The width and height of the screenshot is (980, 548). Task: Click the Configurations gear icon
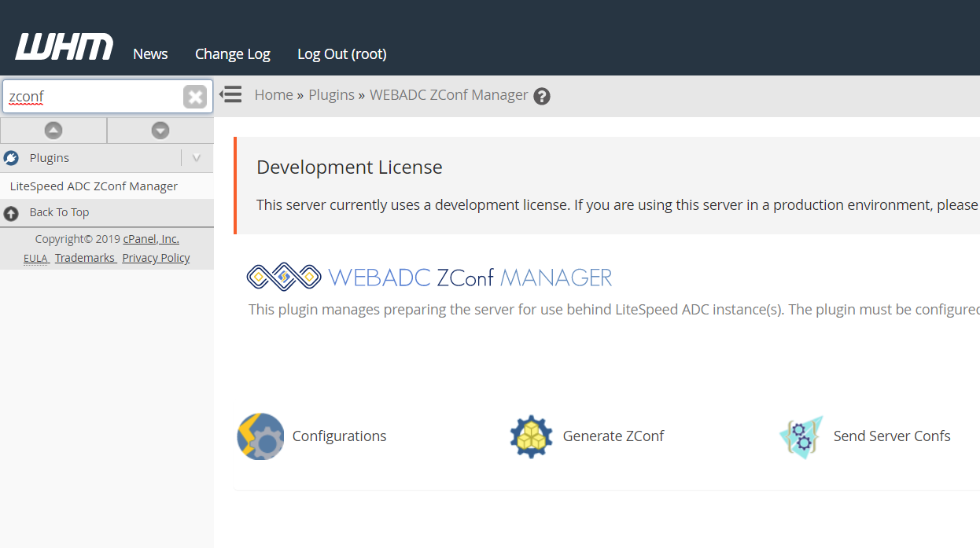coord(260,436)
